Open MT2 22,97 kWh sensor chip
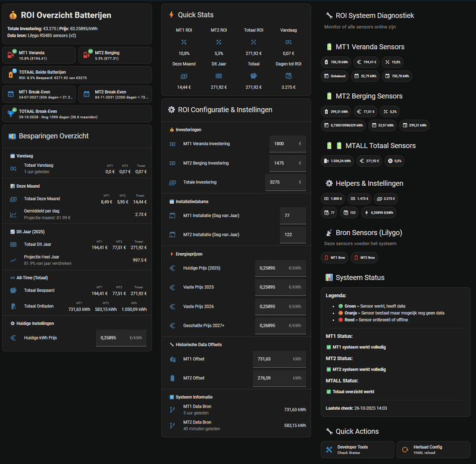 383,125
